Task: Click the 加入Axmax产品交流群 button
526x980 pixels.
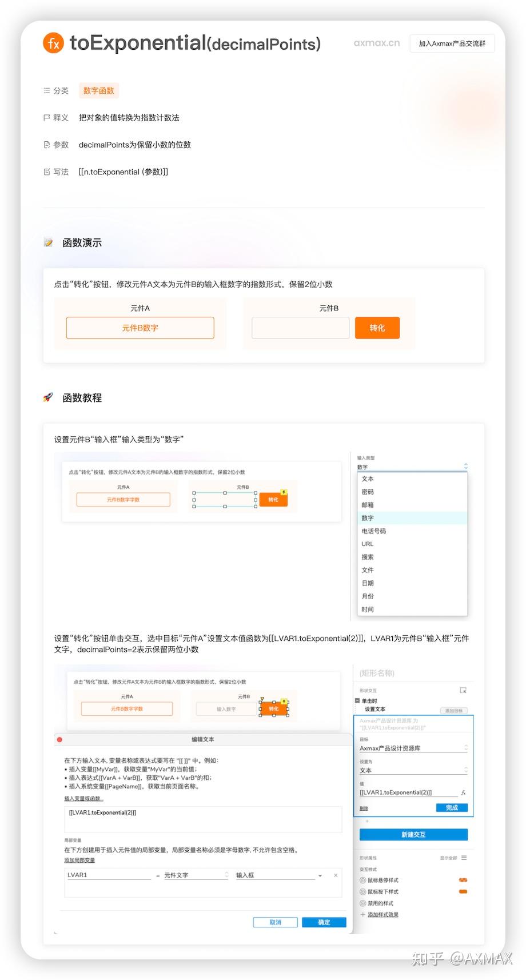Action: (x=452, y=43)
